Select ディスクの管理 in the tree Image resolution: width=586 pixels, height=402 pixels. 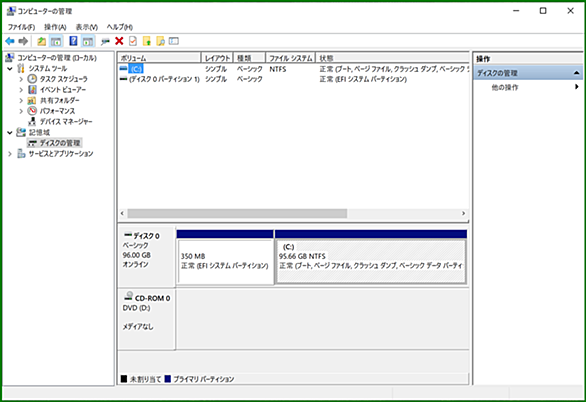tap(60, 143)
